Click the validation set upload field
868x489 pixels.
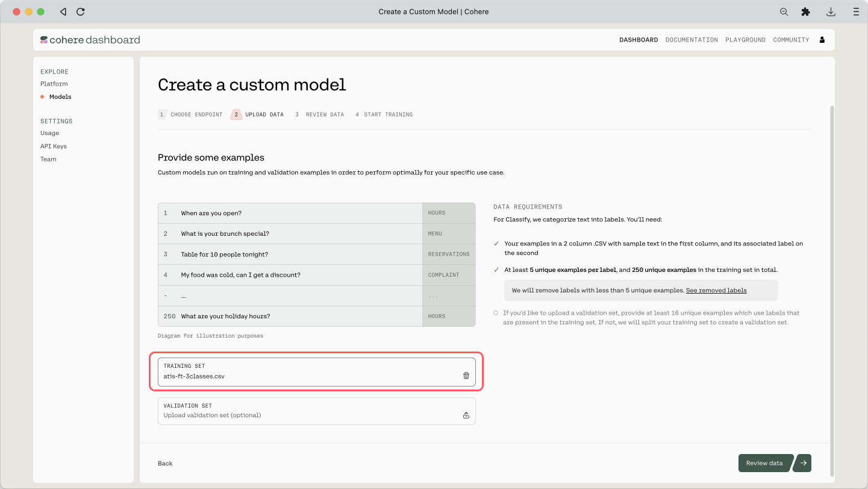coord(307,411)
